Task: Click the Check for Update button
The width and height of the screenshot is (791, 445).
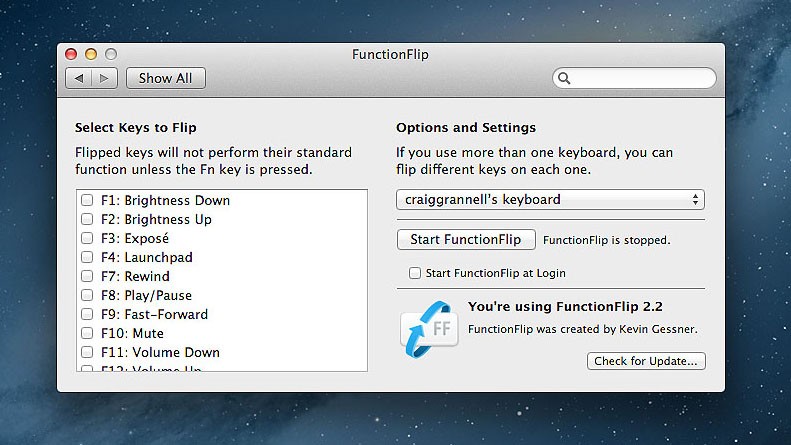Action: pyautogui.click(x=646, y=361)
